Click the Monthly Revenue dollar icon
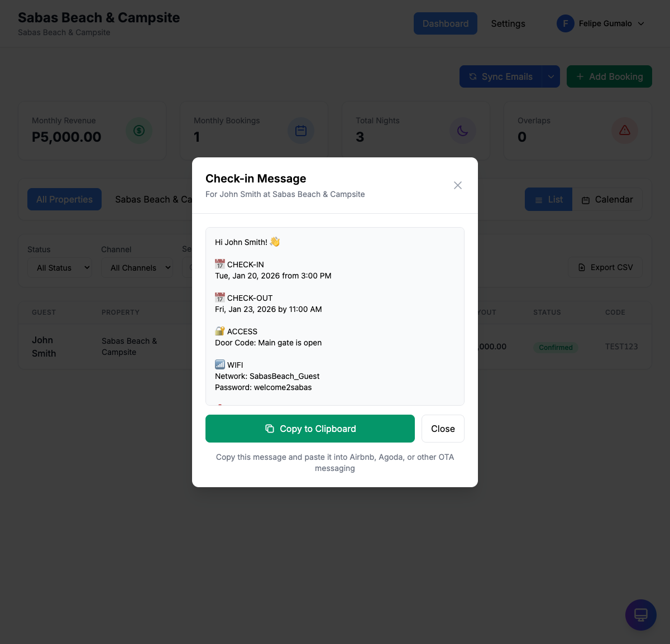This screenshot has width=670, height=644. pyautogui.click(x=139, y=131)
